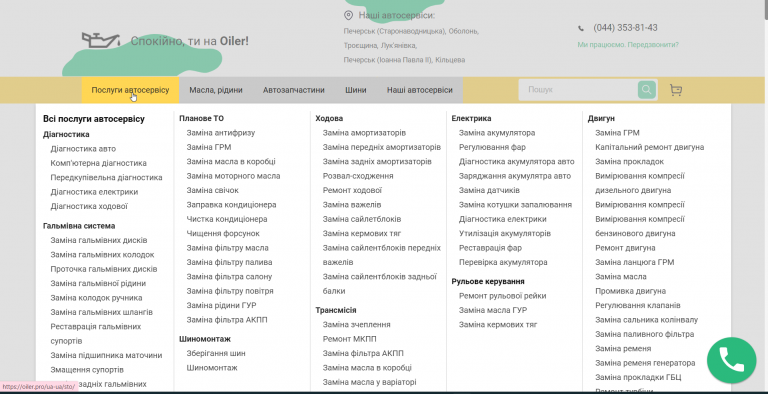Open the shopping cart icon
Viewport: 768px width, 394px height.
(676, 90)
